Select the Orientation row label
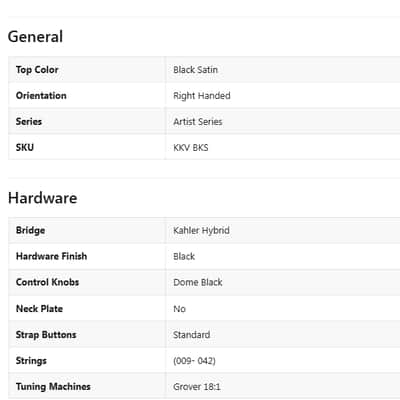Screen dimensions: 400x400 coord(41,96)
